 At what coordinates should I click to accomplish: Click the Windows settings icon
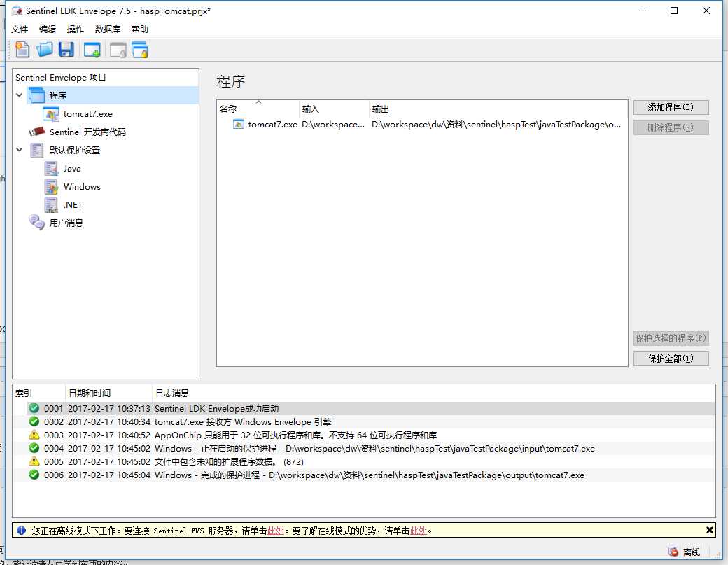51,187
